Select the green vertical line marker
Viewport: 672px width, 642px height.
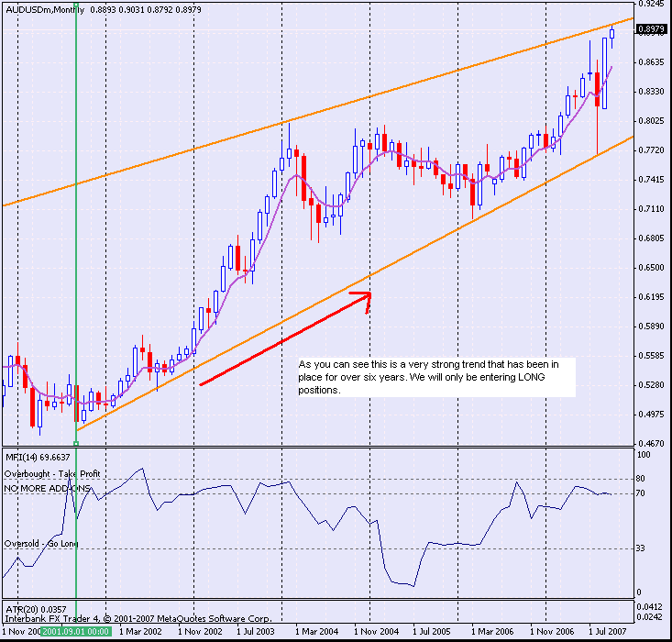(x=76, y=223)
